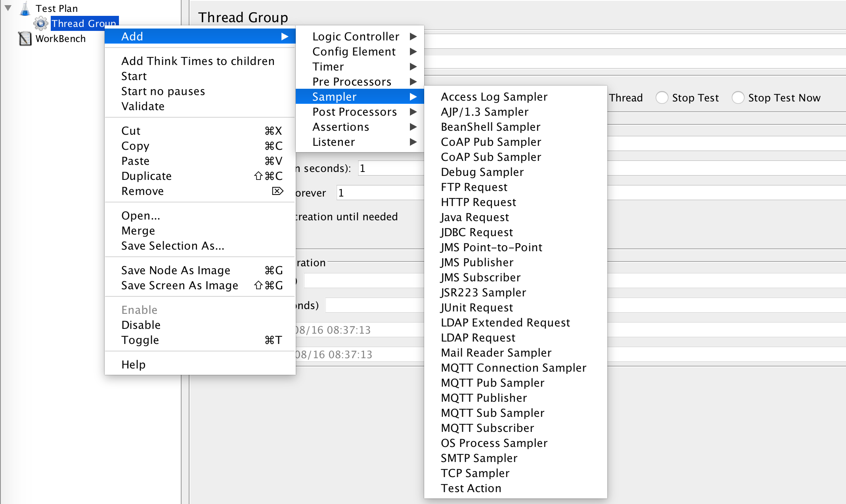
Task: Click Duplicate in the context menu
Action: point(146,176)
